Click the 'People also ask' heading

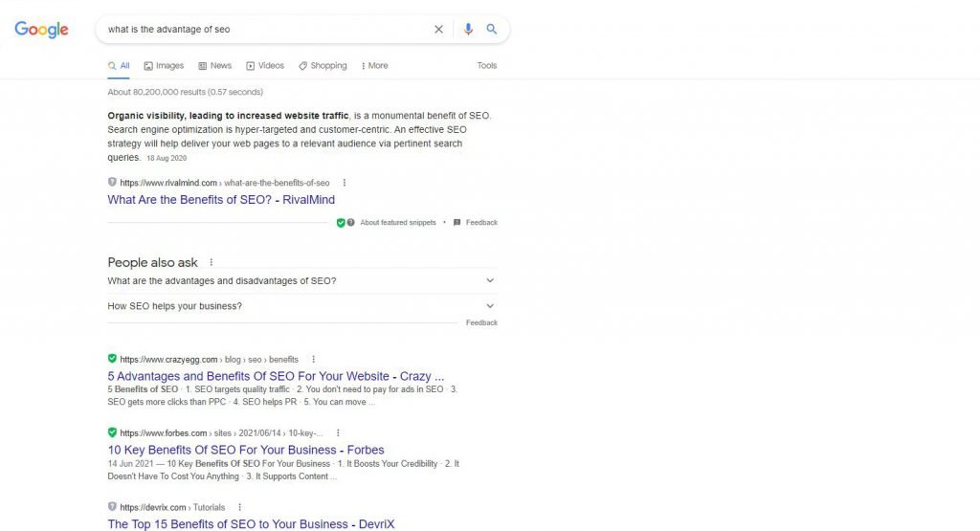[152, 263]
